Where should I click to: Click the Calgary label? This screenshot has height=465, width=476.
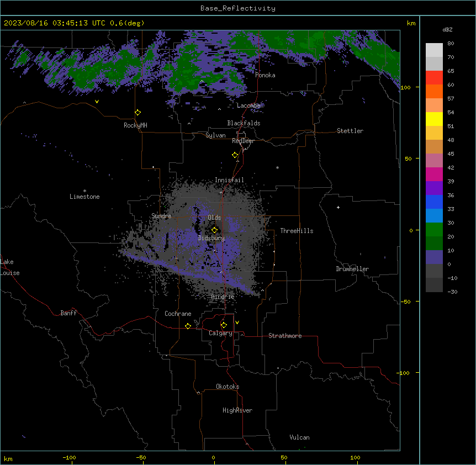click(220, 333)
